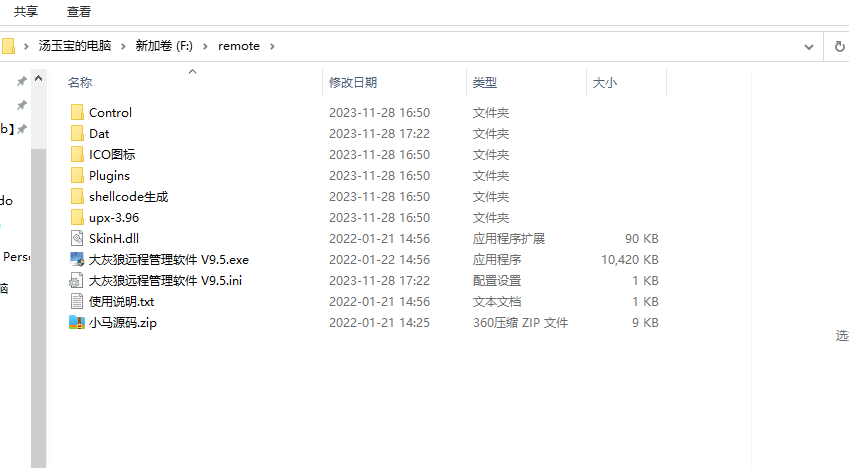
Task: Select the 大灰狼远程管理软件 V9.5.ini config icon
Action: click(x=76, y=281)
